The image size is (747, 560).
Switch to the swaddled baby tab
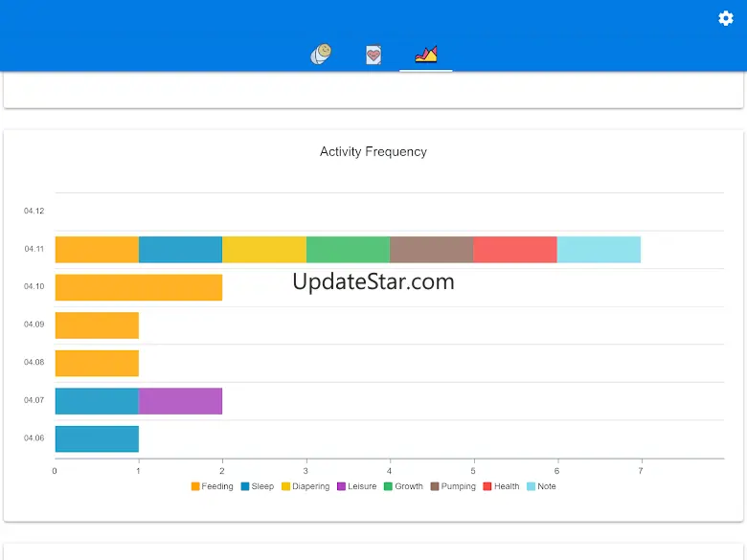(x=321, y=54)
